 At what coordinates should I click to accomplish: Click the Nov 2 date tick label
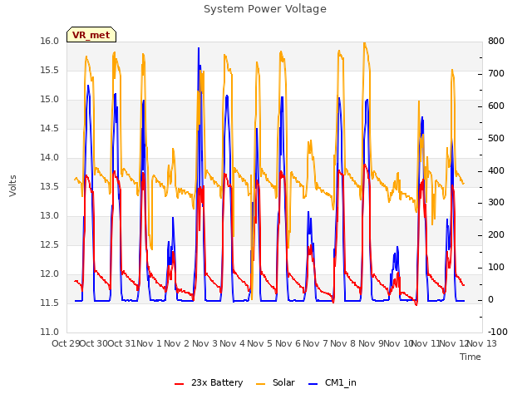coord(176,343)
